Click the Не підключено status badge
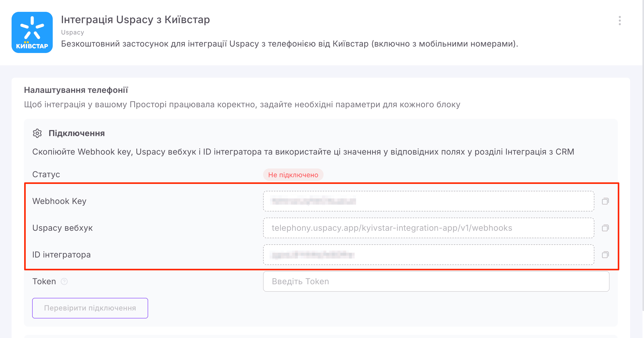644x338 pixels. [x=293, y=175]
